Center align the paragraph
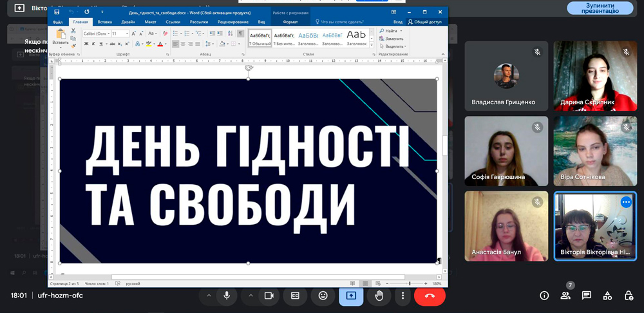Screen dimensions: 644x313 pyautogui.click(x=183, y=44)
